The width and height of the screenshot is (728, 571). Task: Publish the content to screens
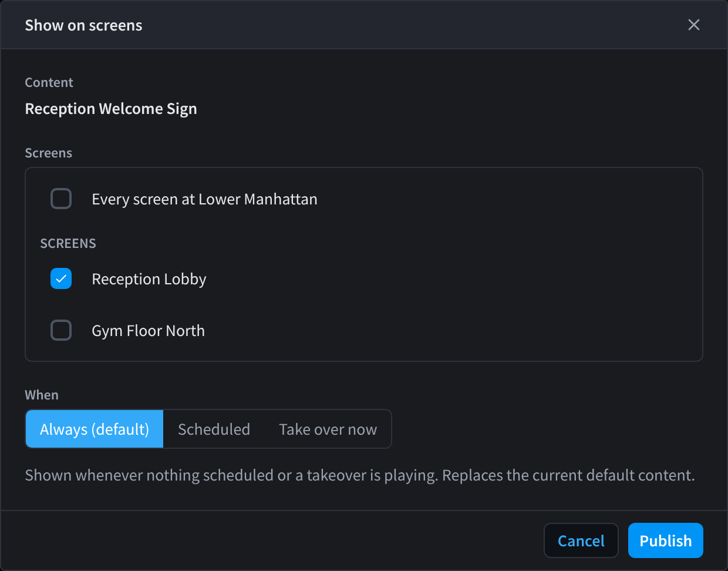pos(666,540)
